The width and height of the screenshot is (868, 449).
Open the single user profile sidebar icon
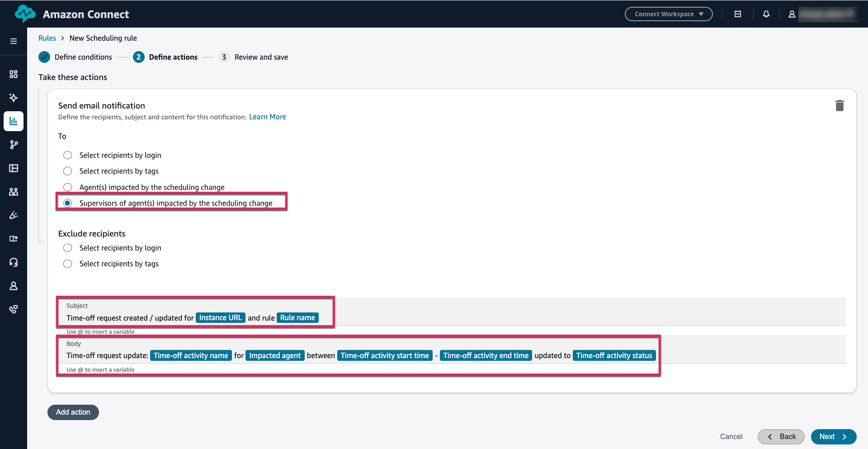coord(14,286)
